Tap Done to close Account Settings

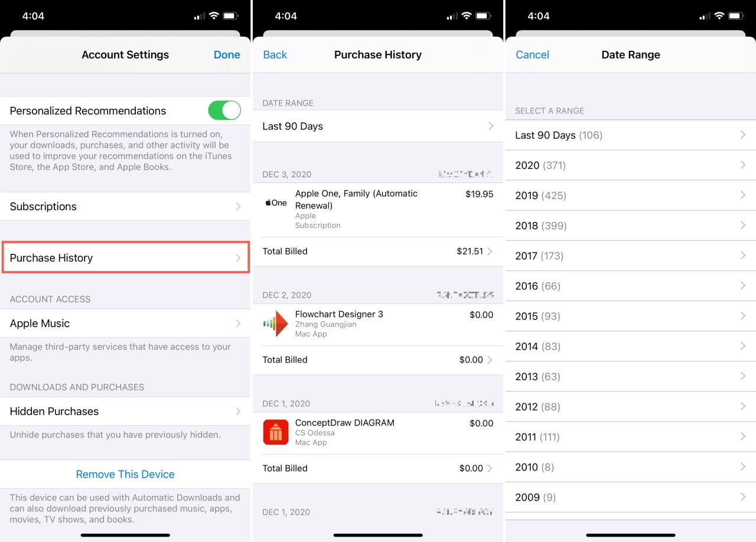click(x=227, y=54)
